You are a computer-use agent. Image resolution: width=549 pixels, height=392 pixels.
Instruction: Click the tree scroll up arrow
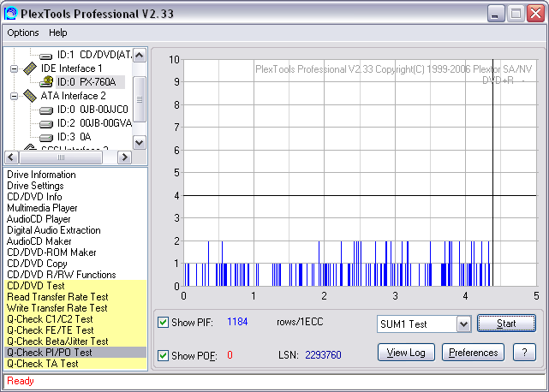pos(140,56)
